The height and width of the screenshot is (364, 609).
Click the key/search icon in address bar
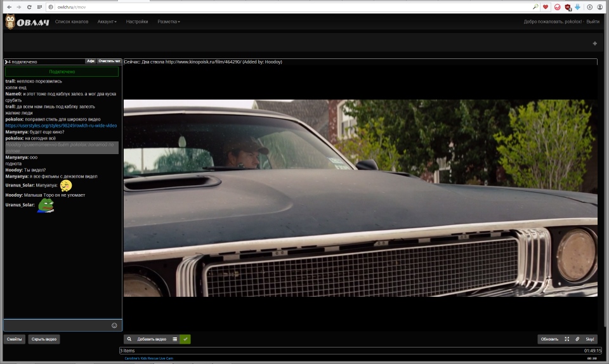(535, 7)
